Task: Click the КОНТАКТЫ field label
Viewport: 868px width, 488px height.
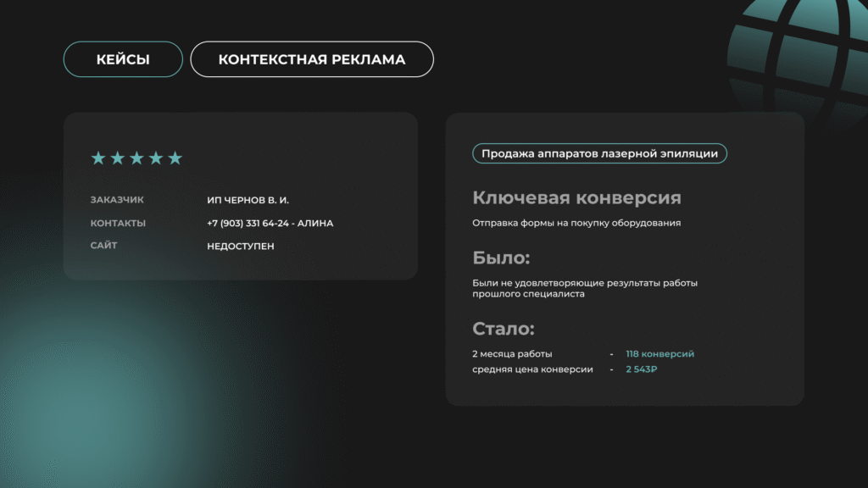Action: point(118,224)
